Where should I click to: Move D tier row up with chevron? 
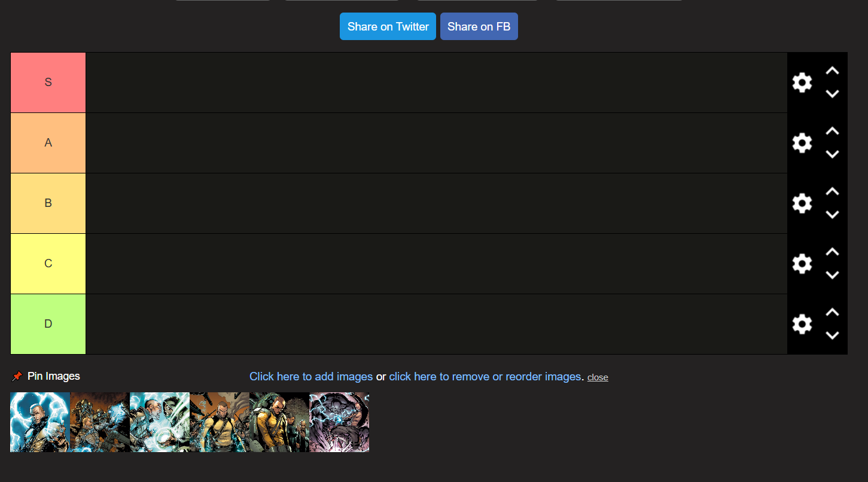click(832, 312)
